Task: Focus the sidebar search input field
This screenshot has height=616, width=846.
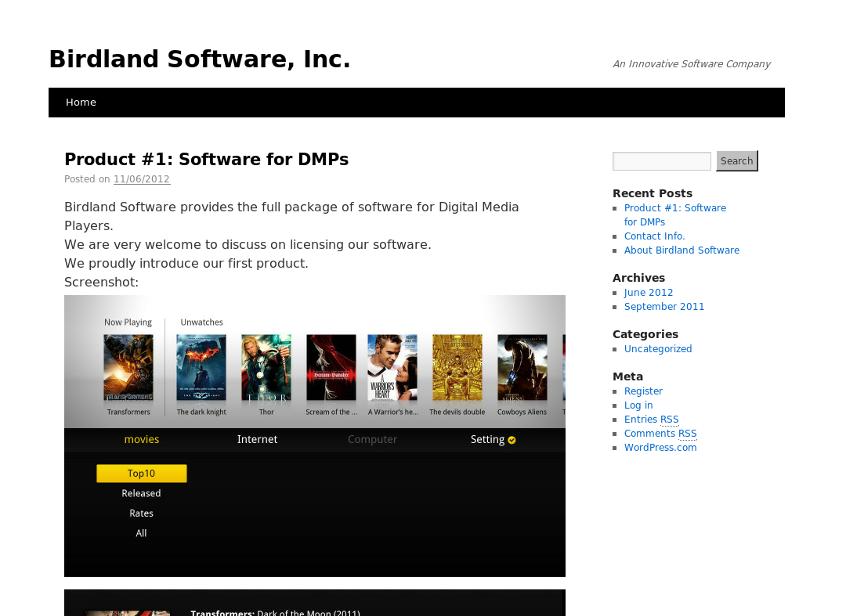Action: (661, 161)
